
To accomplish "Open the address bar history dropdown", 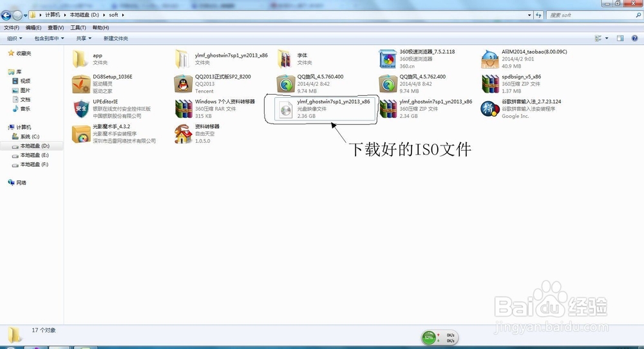I will click(x=529, y=15).
